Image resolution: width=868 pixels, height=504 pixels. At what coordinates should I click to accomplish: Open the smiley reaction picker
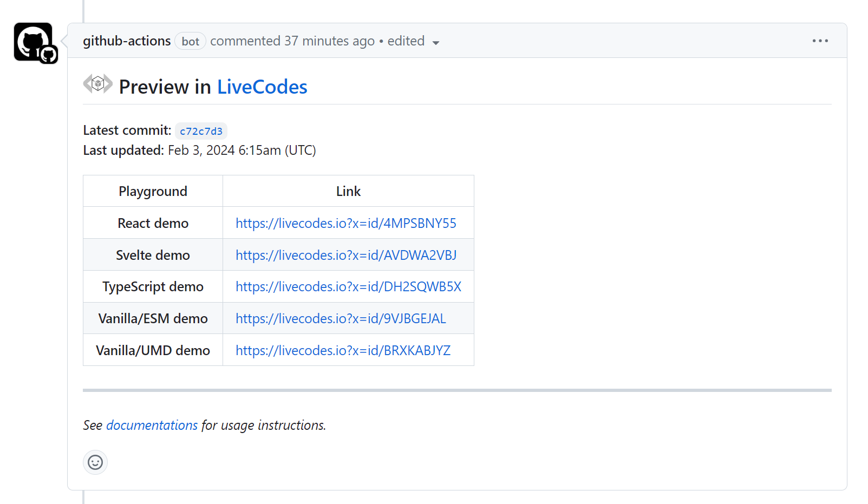[x=95, y=462]
